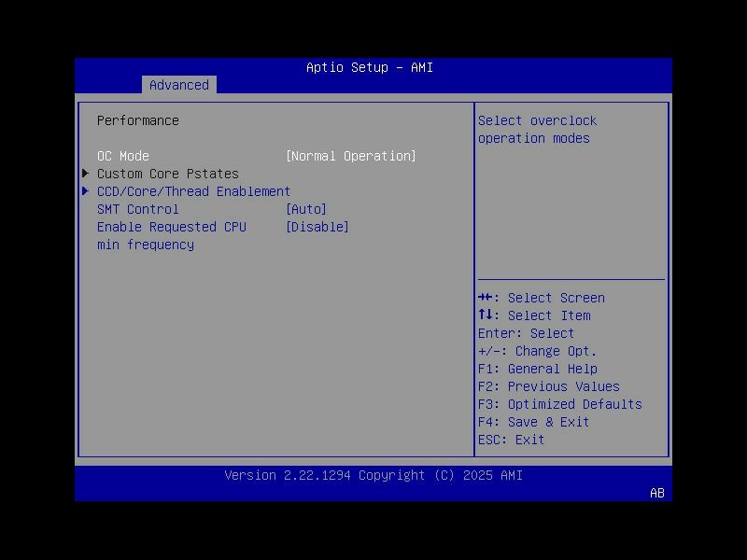The height and width of the screenshot is (560, 747).
Task: Open the Advanced tab
Action: [x=179, y=85]
